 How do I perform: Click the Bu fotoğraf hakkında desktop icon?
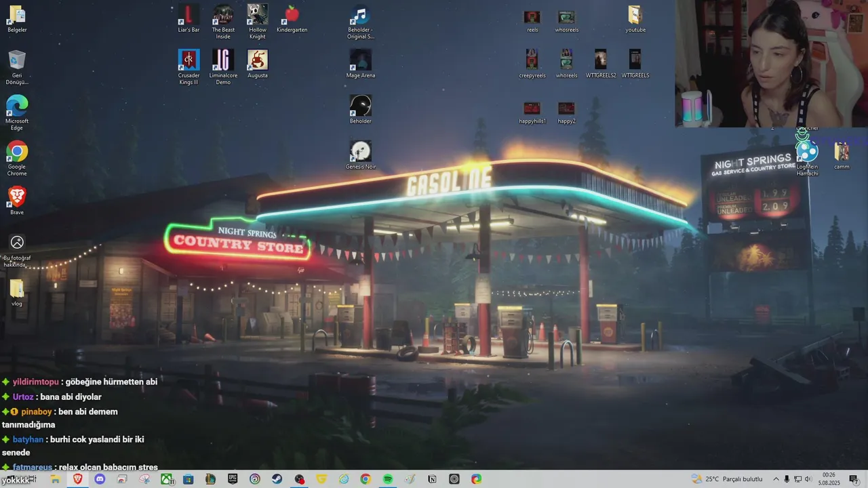click(17, 251)
